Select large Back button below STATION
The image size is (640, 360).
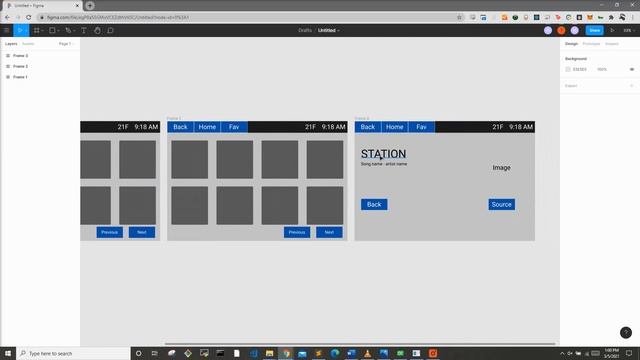click(x=374, y=204)
